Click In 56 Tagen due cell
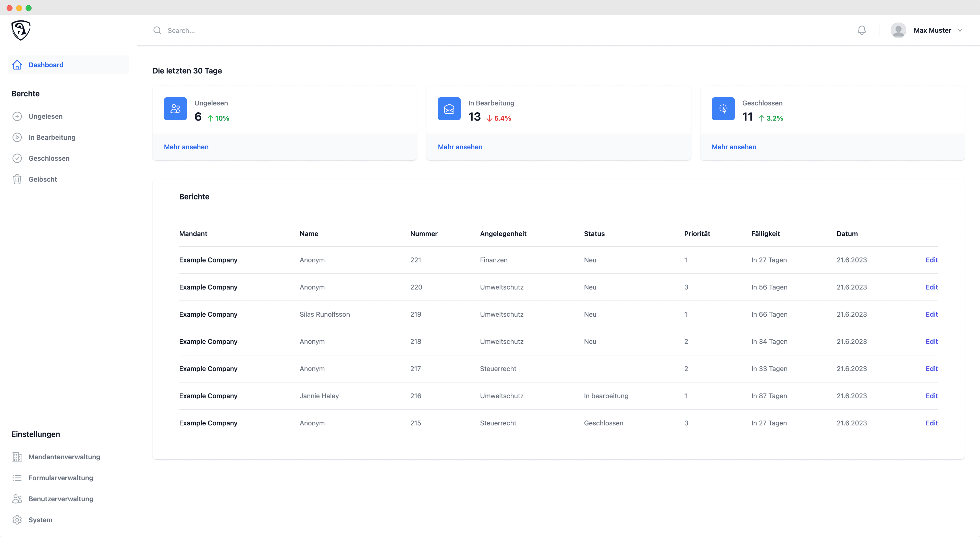Viewport: 980px width, 537px height. (769, 287)
